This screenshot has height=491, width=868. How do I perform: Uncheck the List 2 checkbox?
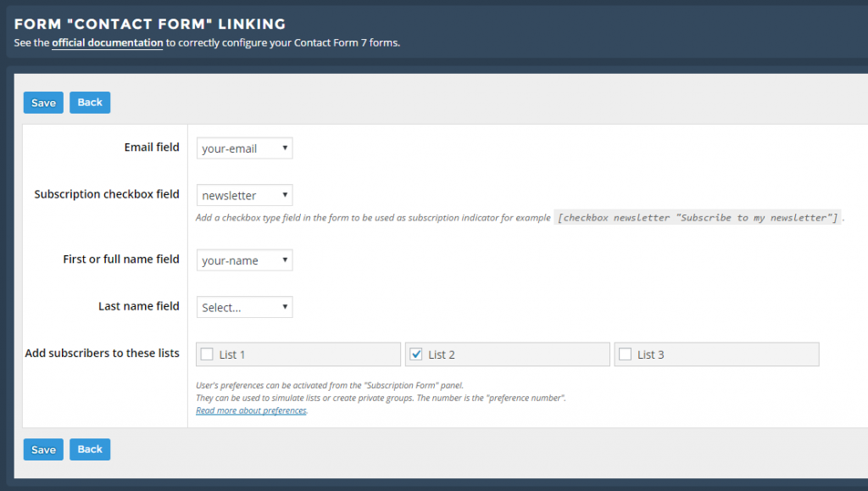[416, 354]
